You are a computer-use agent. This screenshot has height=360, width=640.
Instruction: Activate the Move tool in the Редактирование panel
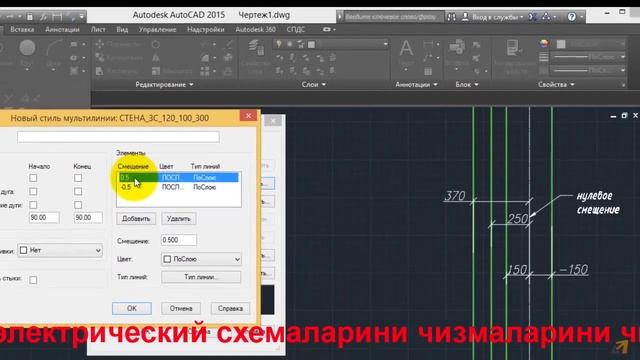[100, 44]
